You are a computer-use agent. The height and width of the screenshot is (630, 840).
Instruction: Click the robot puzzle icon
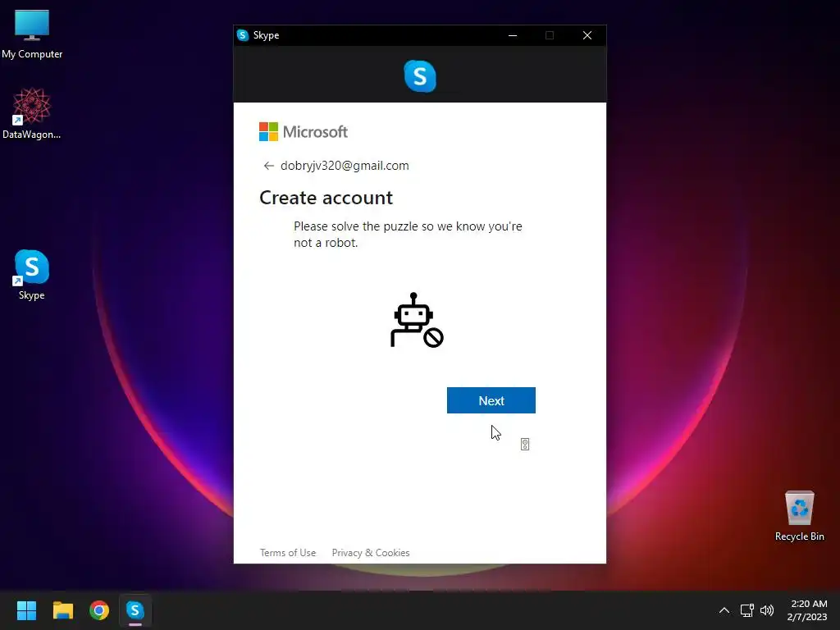coord(417,320)
